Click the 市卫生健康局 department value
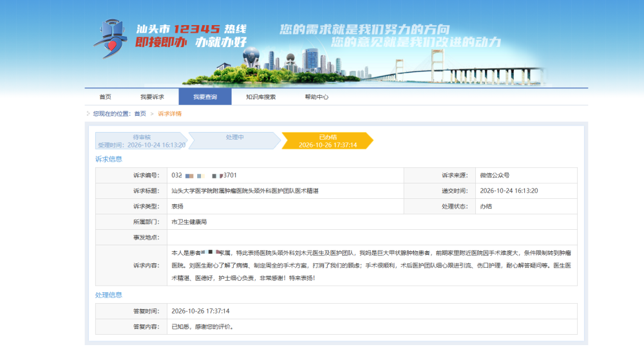644x356 pixels. tap(189, 222)
